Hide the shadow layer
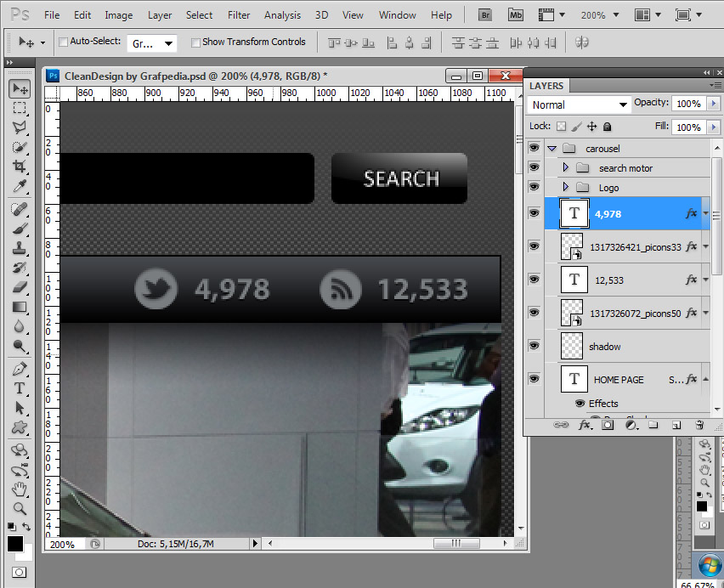This screenshot has width=724, height=588. [x=534, y=346]
